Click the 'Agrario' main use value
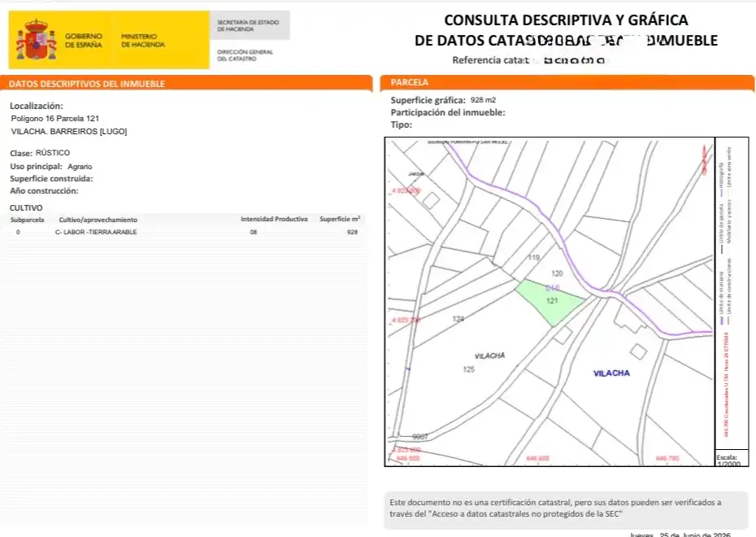Viewport: 756px width, 537px height. pos(80,167)
